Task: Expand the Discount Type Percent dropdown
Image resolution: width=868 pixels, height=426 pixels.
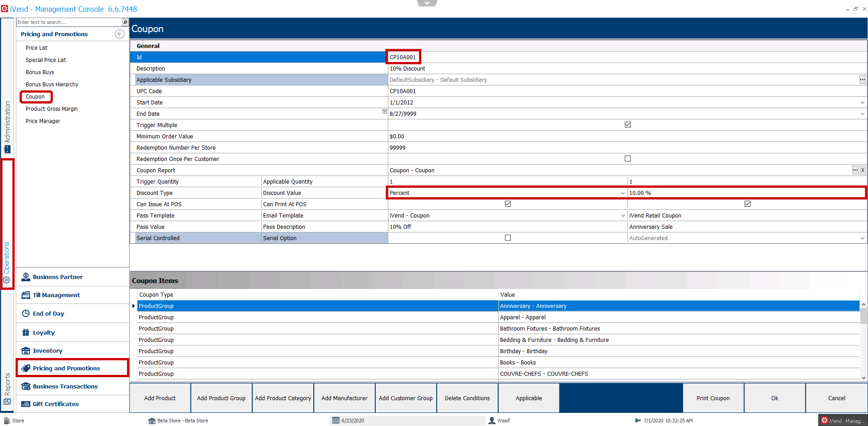Action: pyautogui.click(x=623, y=193)
